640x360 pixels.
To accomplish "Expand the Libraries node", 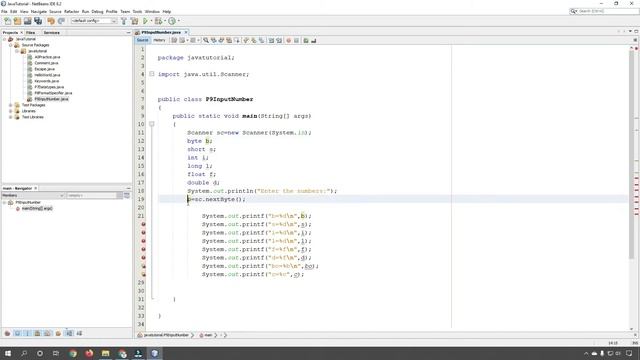I will point(11,111).
